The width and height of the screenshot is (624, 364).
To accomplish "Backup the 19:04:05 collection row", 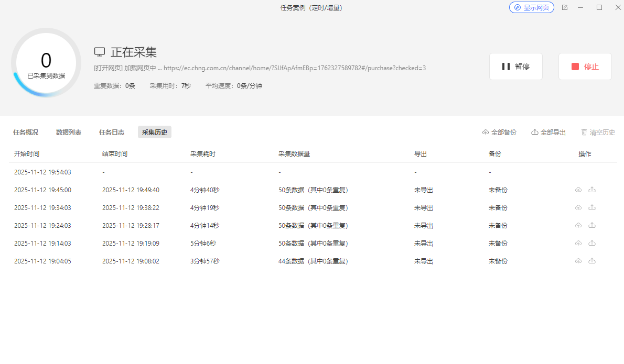I will coord(578,261).
